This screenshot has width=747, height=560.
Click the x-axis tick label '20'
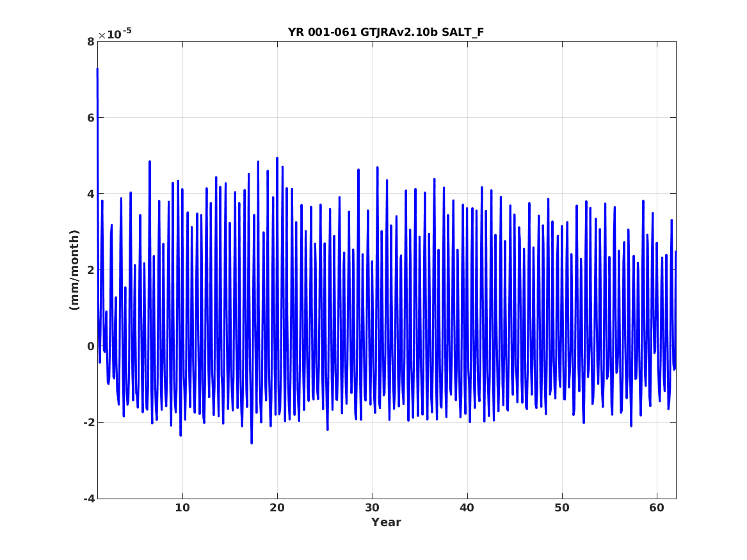277,508
